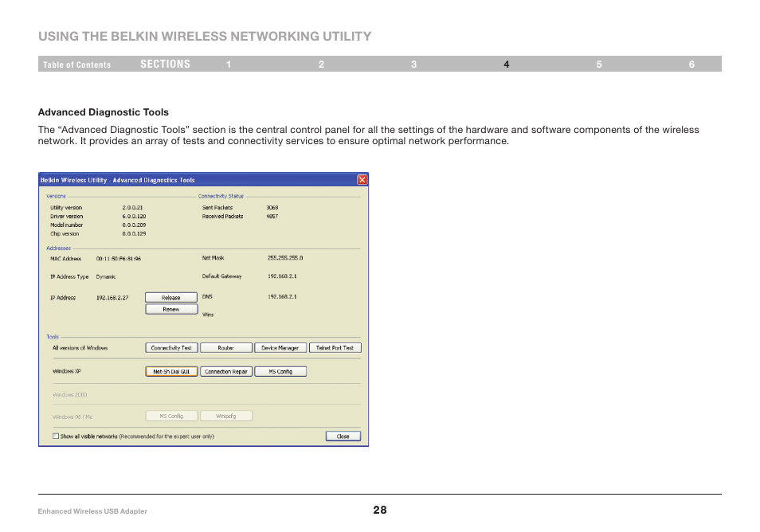
Task: Click the MAC address value 00:11:50:F6:81:96
Action: pos(118,259)
